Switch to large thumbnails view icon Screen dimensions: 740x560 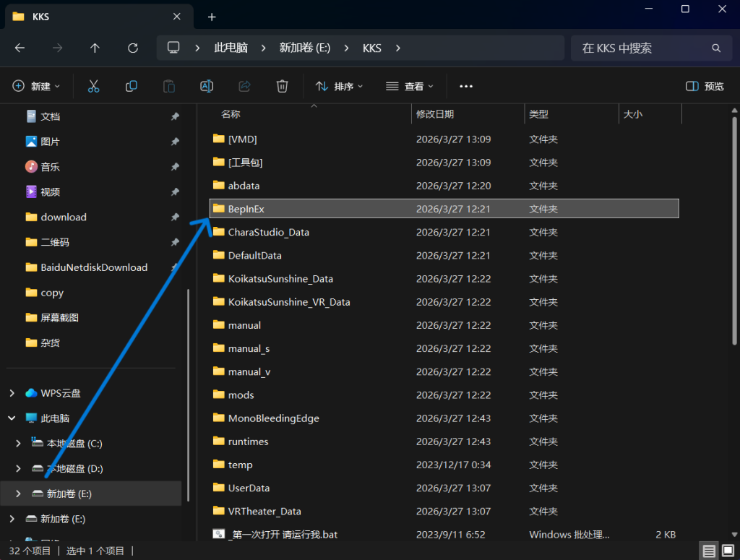tap(728, 551)
